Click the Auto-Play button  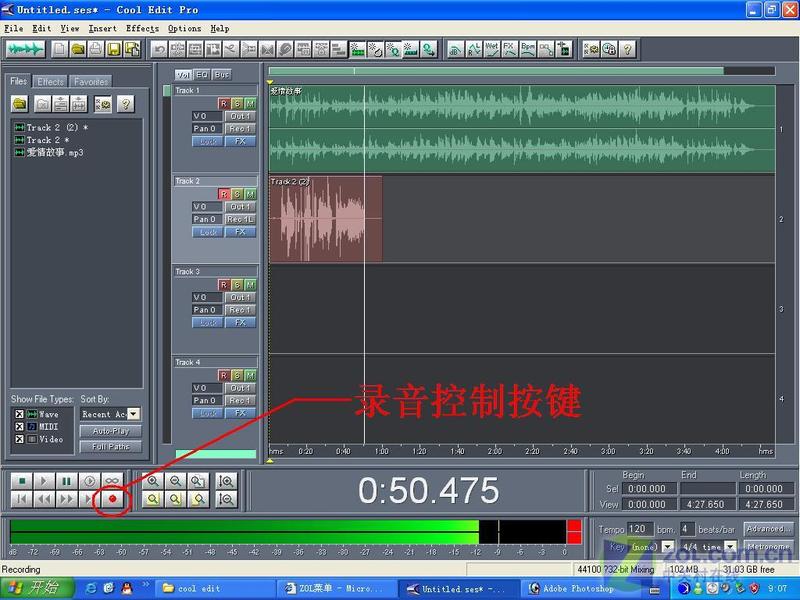click(111, 431)
